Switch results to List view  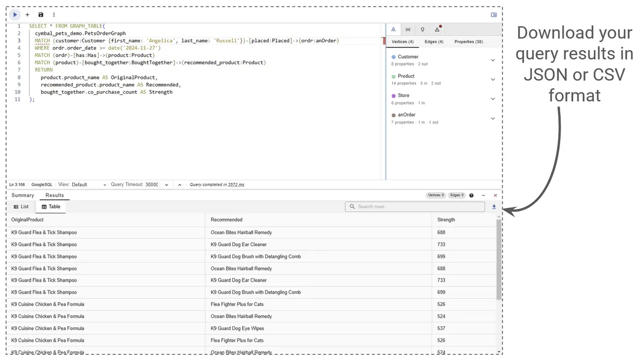(x=21, y=207)
